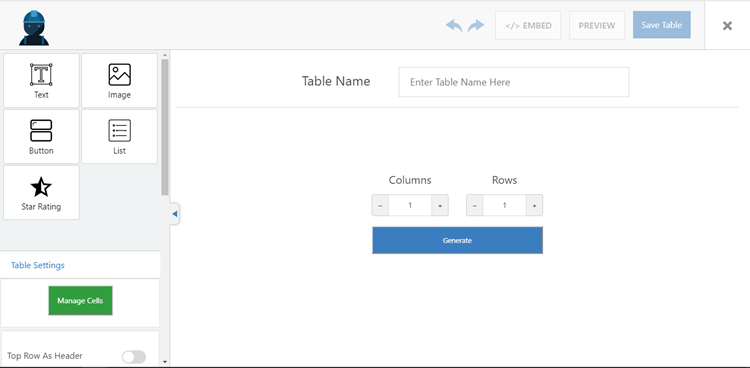Image resolution: width=750 pixels, height=368 pixels.
Task: Save the table
Action: (662, 25)
